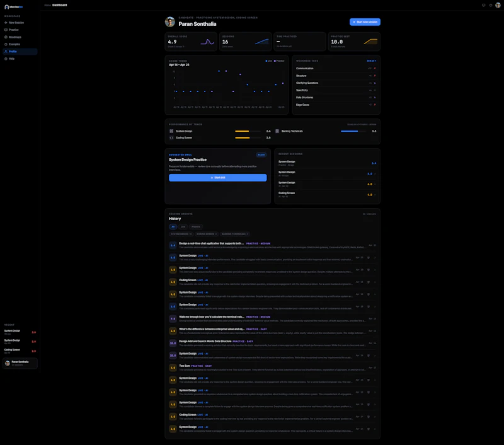This screenshot has height=445, width=504.
Task: Click the 9.0 score badge on terminal value row
Action: click(x=173, y=319)
